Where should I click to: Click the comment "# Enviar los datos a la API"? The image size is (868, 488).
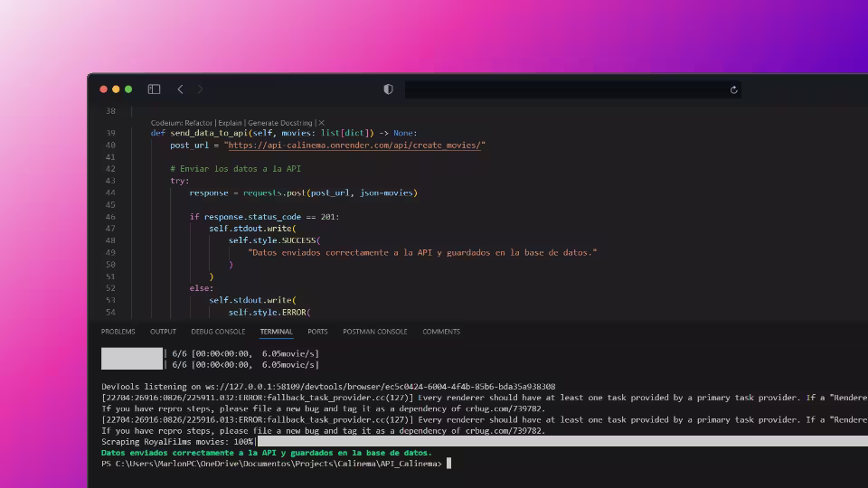[x=236, y=169]
